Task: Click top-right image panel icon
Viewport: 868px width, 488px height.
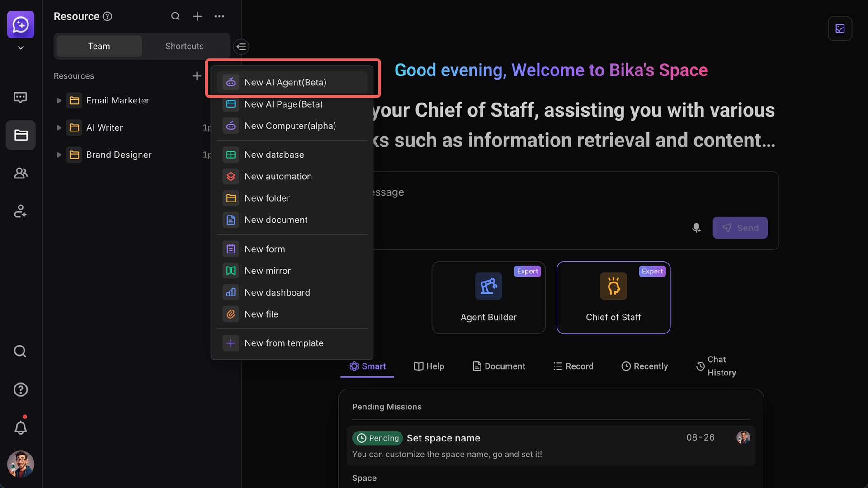Action: click(840, 28)
